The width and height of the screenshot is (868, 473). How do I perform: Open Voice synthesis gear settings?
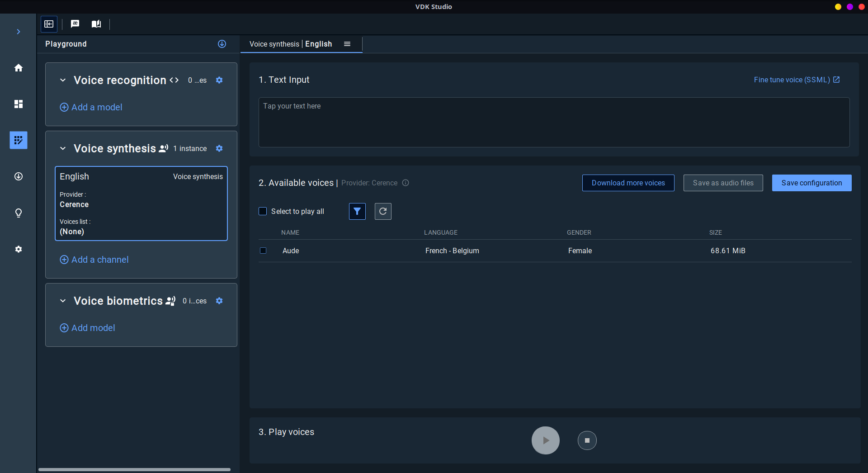click(219, 149)
